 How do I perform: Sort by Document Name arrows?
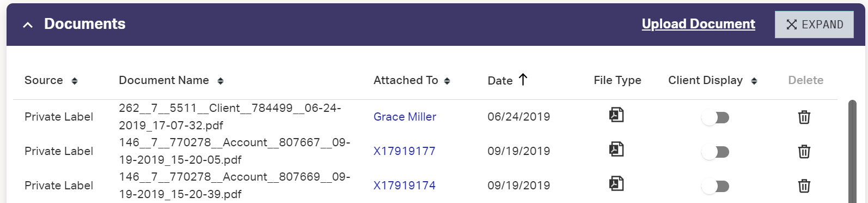pyautogui.click(x=221, y=81)
